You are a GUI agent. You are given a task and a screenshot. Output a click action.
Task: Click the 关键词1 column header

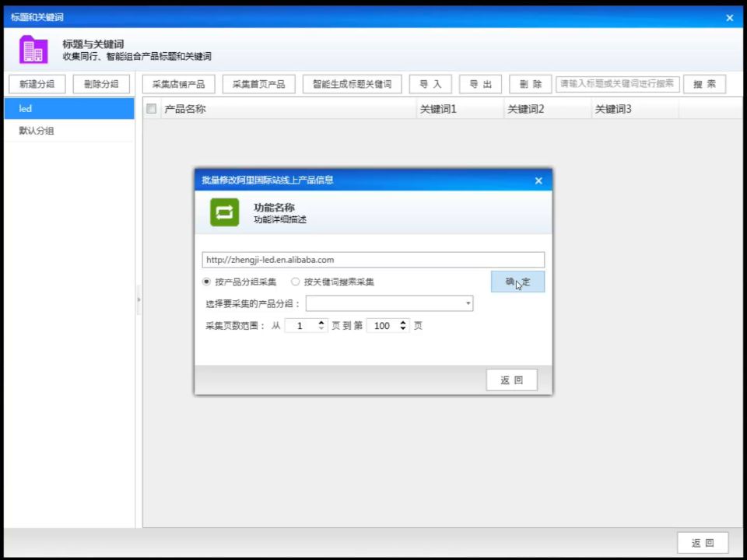click(x=460, y=109)
